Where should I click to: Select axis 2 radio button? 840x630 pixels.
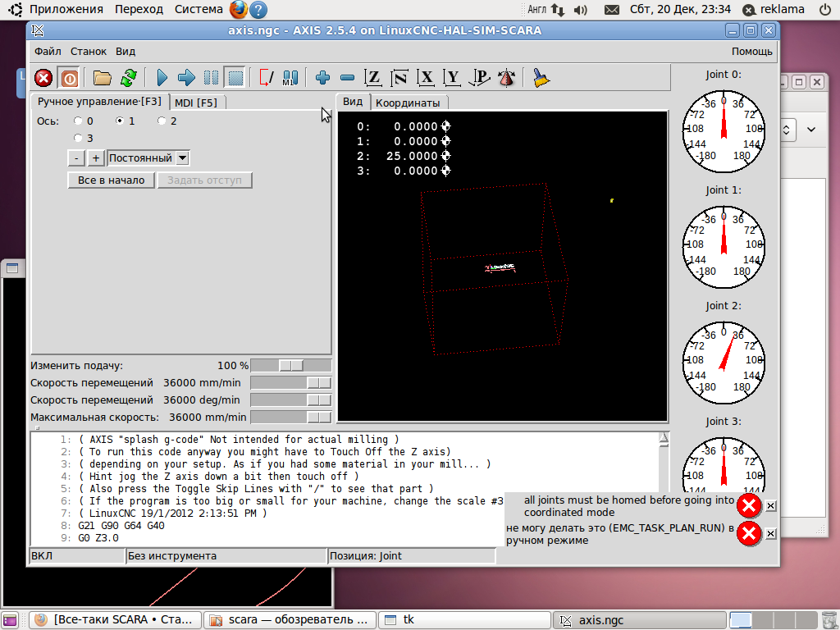pyautogui.click(x=162, y=121)
